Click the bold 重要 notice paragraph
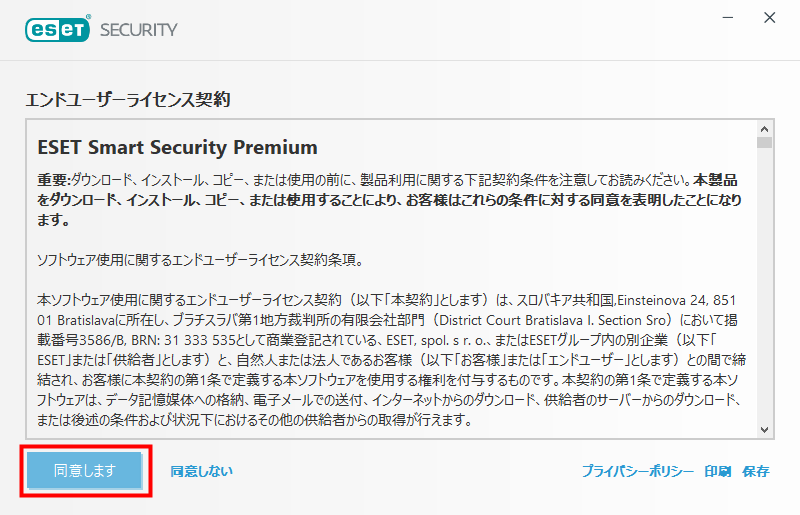 coord(390,200)
